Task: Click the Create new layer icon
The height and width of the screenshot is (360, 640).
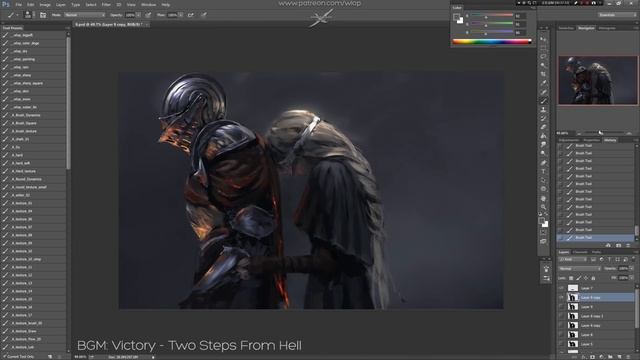Action: tap(619, 357)
